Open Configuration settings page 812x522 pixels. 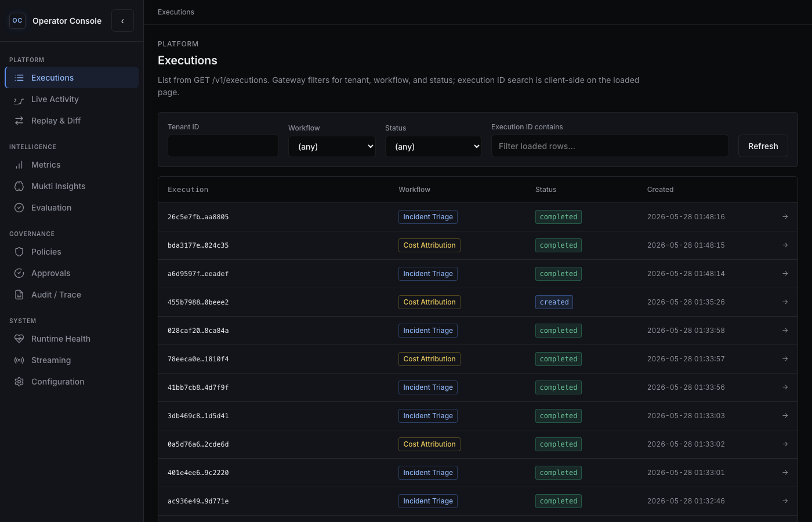pos(72,382)
